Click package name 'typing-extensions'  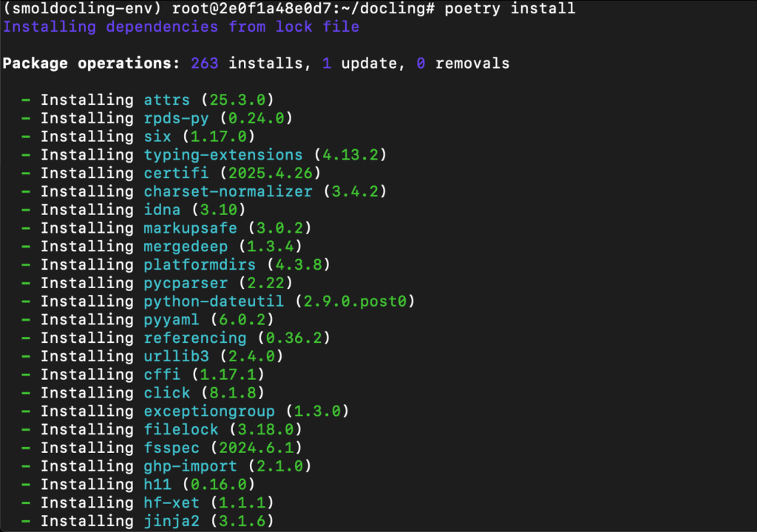tap(223, 155)
